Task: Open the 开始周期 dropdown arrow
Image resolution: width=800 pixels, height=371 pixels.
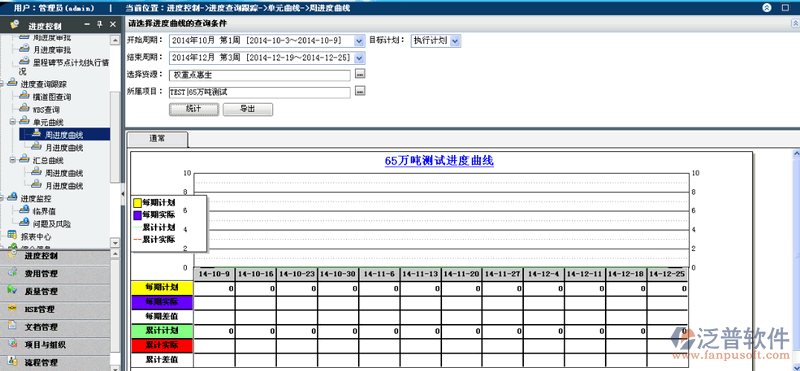Action: (x=359, y=41)
